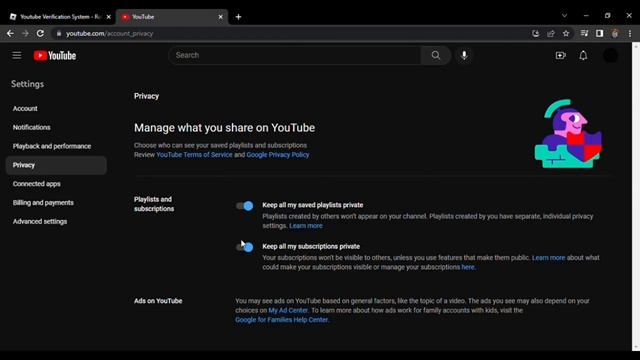Open a new browser tab with the plus

(x=238, y=17)
